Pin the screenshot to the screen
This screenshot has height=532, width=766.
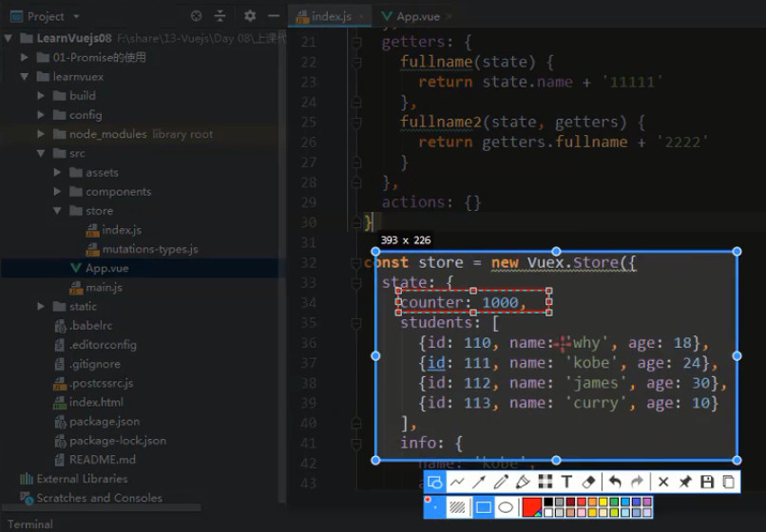coord(685,483)
